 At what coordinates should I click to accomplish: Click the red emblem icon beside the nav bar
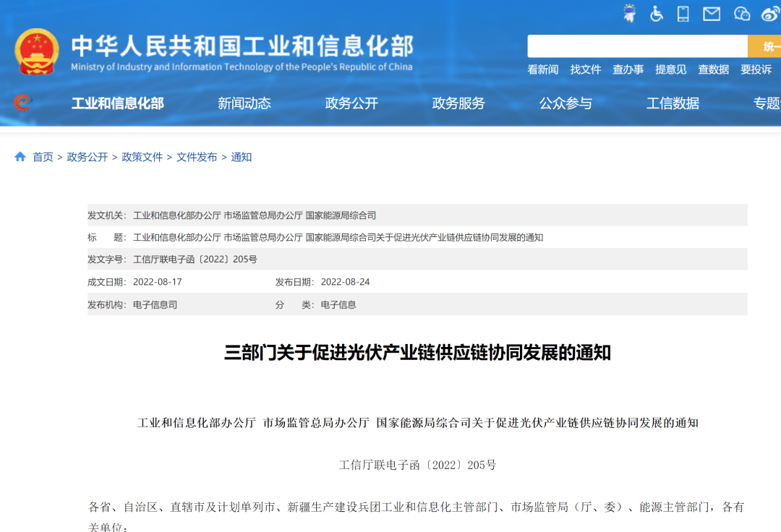coord(20,103)
